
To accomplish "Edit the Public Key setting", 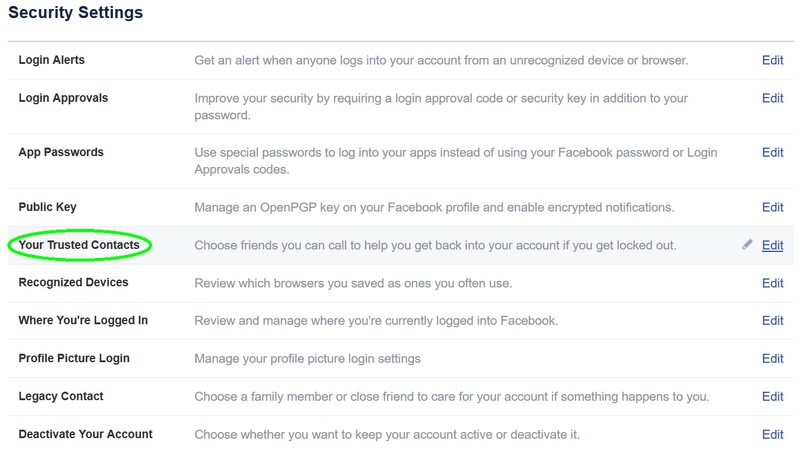I will click(772, 207).
